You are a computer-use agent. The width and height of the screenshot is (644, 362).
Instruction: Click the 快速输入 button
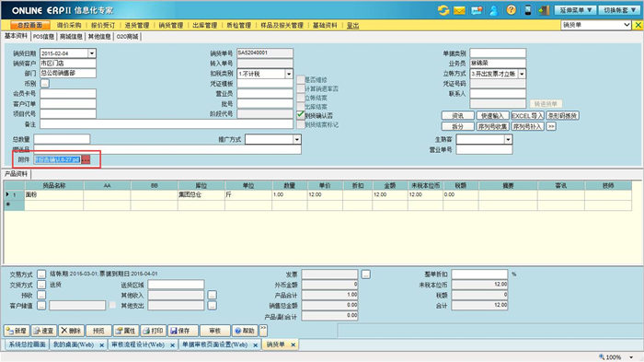coord(492,115)
